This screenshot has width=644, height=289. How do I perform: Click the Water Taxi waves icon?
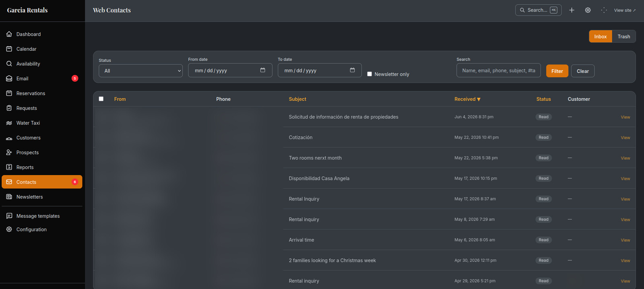(9, 123)
